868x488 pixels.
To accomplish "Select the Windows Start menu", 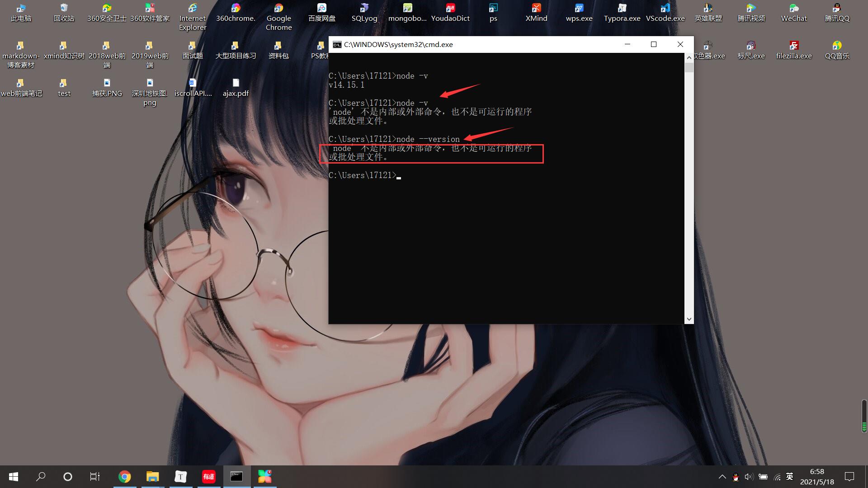I will click(13, 477).
